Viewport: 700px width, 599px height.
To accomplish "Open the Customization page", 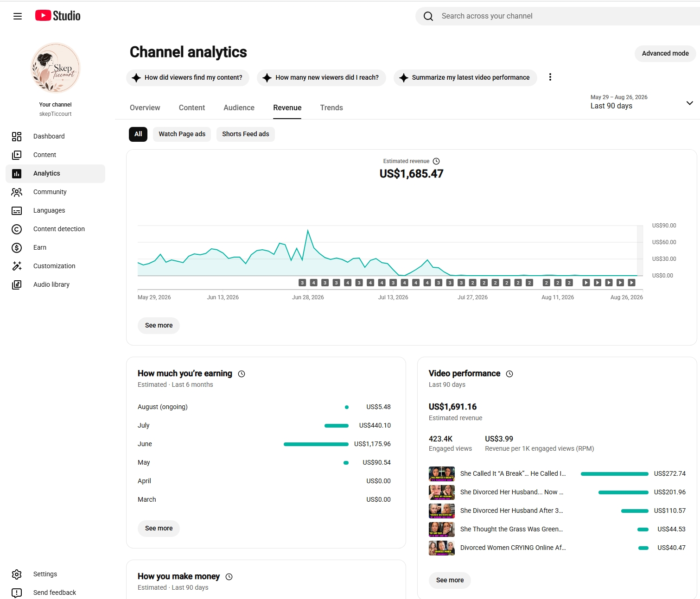I will [x=55, y=266].
